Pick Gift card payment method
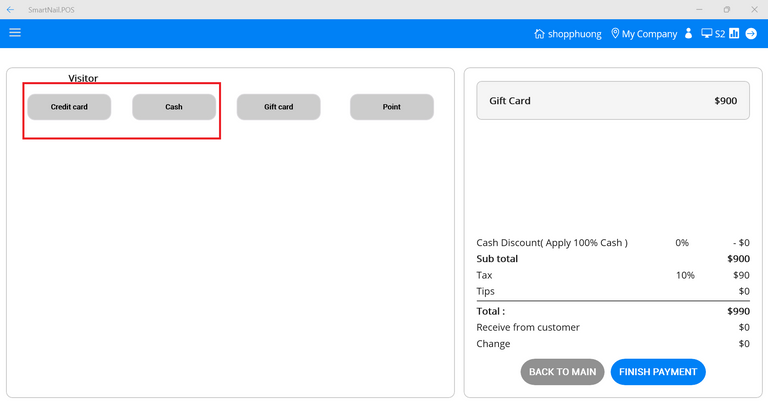 278,107
